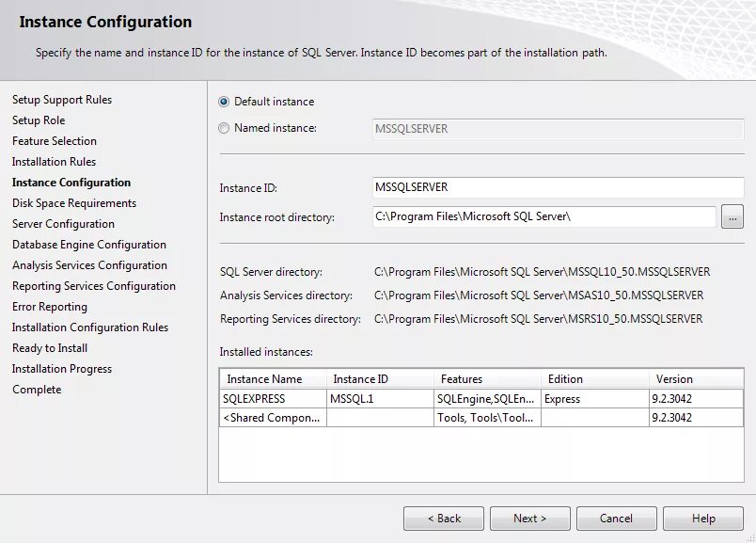Viewport: 756px width, 543px height.
Task: Open Help for this setup page
Action: pos(703,519)
